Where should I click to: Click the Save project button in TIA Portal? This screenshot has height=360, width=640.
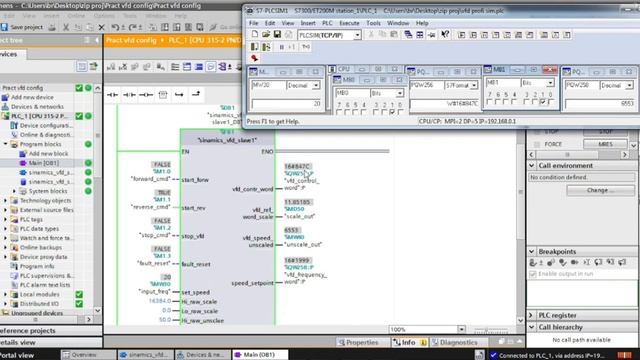point(22,27)
